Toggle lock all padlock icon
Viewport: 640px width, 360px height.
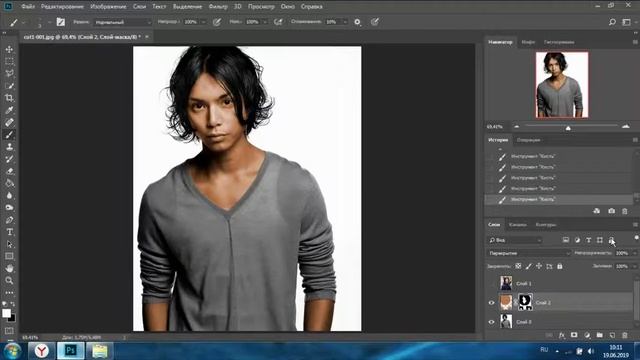560,266
